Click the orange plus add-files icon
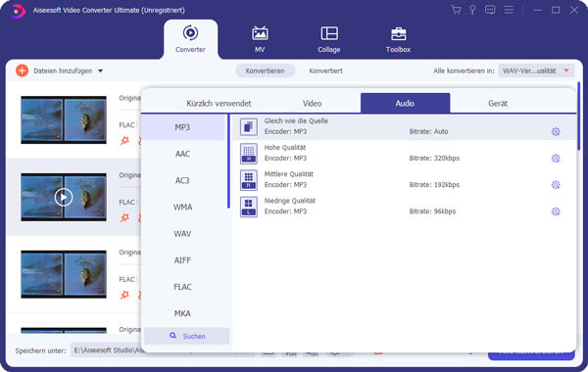 23,70
